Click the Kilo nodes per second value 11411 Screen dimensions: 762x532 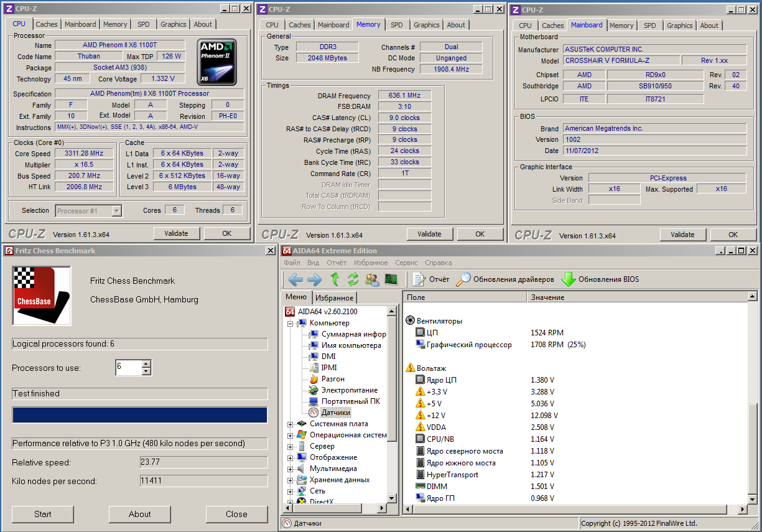(204, 481)
